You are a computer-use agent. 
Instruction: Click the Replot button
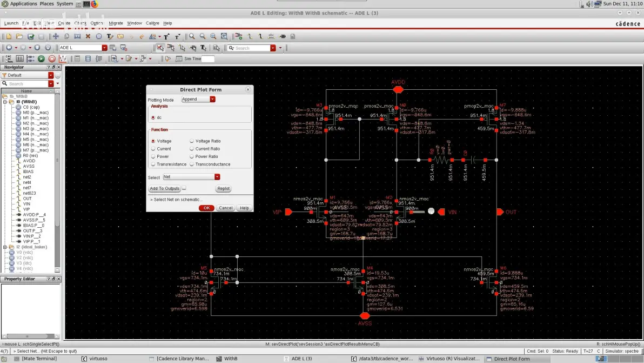[224, 188]
